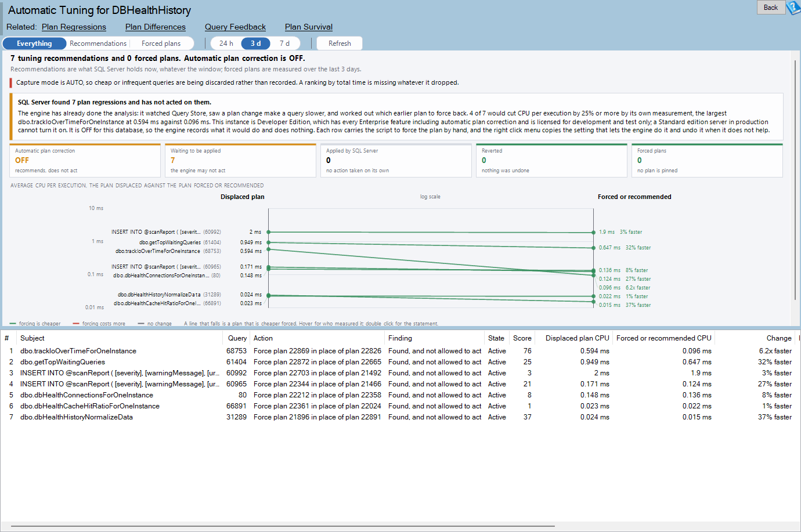Click the horizontal scrollbar under the table

point(283,526)
